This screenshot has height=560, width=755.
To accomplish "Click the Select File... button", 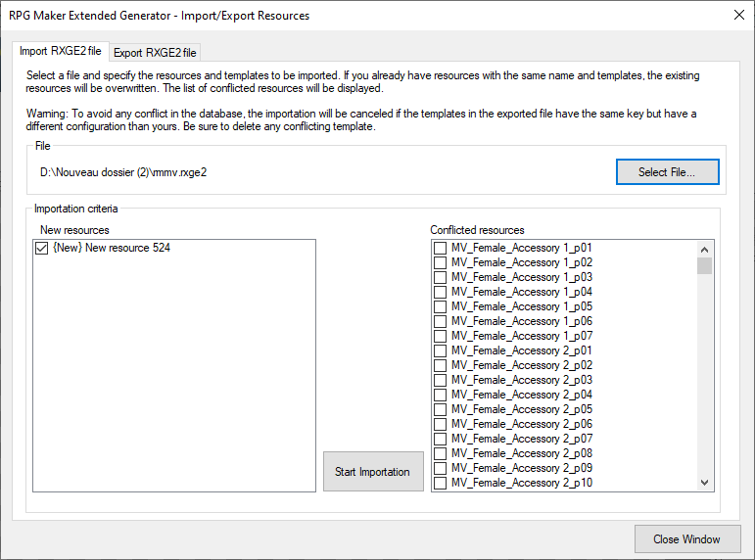I will [x=668, y=172].
